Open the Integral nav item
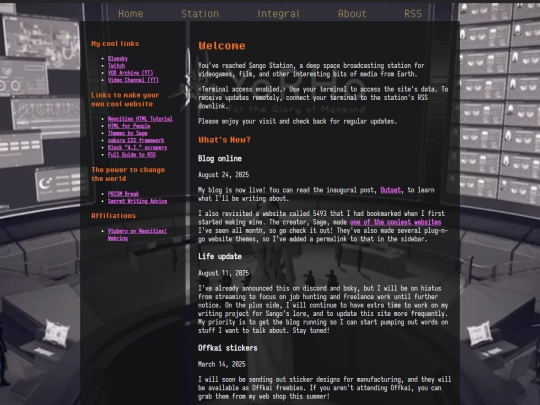 click(279, 14)
